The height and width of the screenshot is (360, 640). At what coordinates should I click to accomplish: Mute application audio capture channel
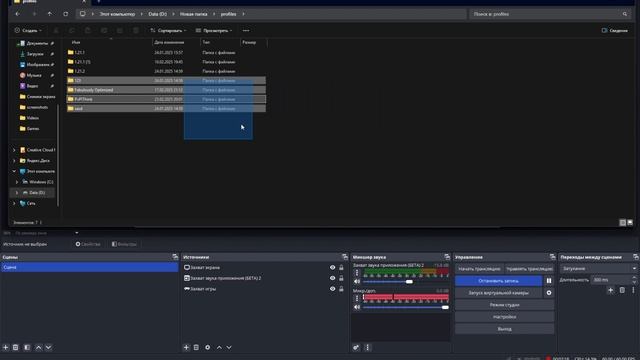click(357, 282)
